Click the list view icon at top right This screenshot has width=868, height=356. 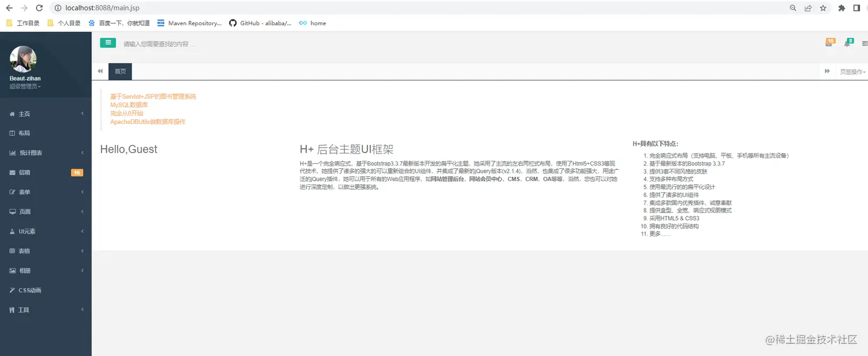click(x=863, y=43)
